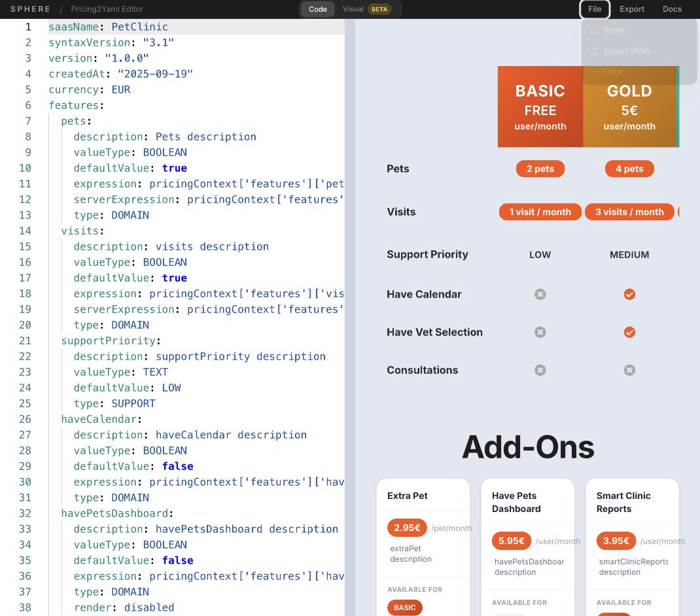The image size is (700, 616).
Task: Click the gray cross for Consultations under Basic
Action: tap(540, 370)
